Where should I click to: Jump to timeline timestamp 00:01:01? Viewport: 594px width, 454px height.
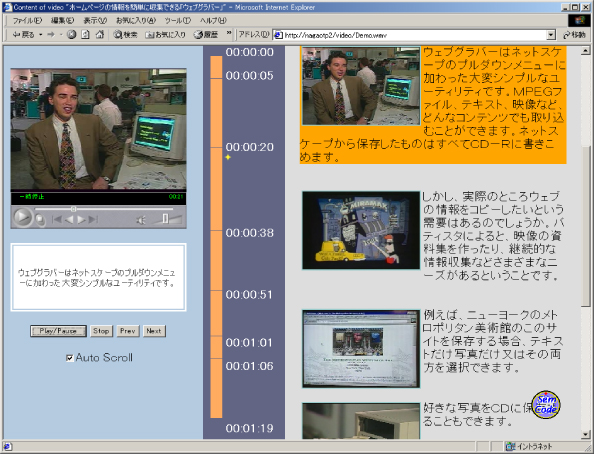pos(249,343)
